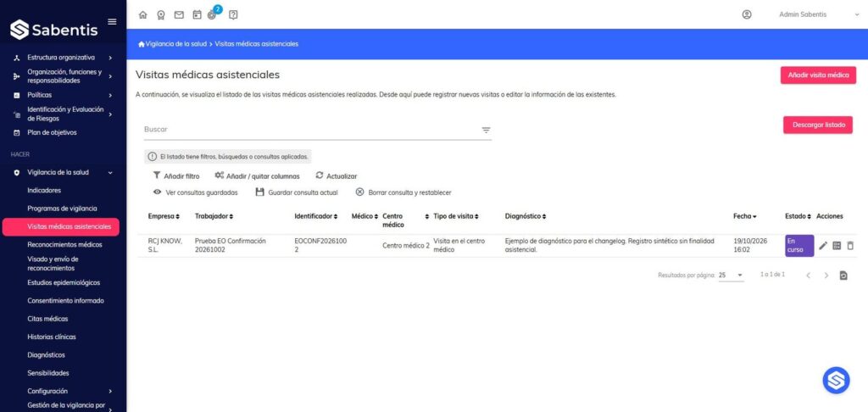Click Añadir filtro
The height and width of the screenshot is (412, 868).
(176, 176)
